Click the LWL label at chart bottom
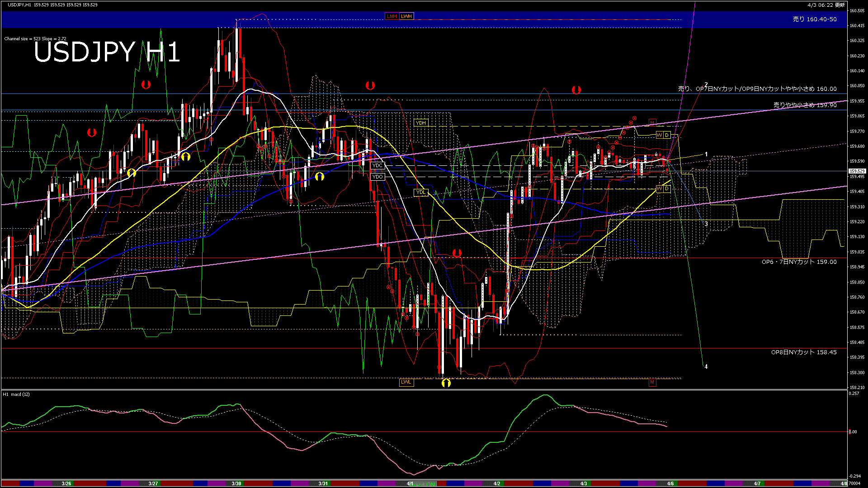This screenshot has height=488, width=868. [406, 382]
